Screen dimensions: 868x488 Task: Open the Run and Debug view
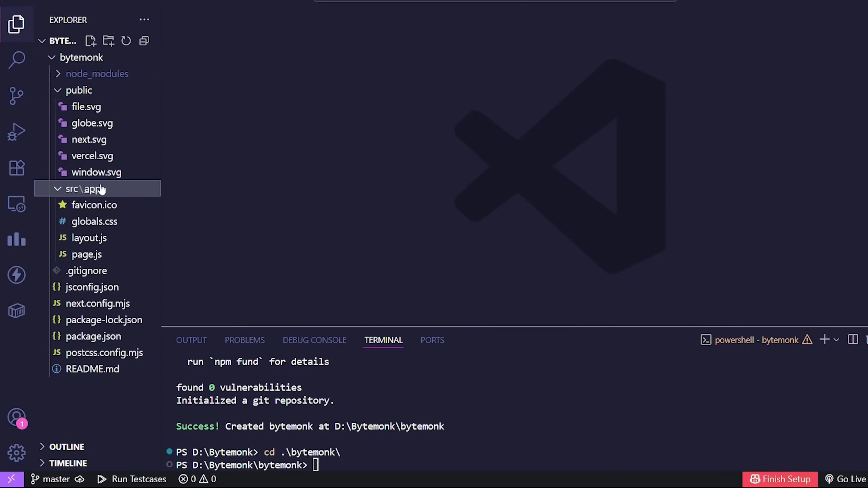point(17,132)
